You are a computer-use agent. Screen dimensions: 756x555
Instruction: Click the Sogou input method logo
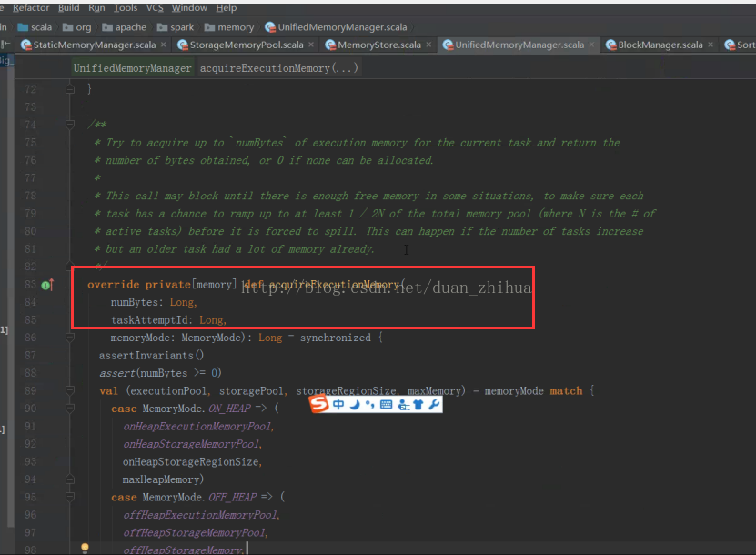tap(318, 404)
